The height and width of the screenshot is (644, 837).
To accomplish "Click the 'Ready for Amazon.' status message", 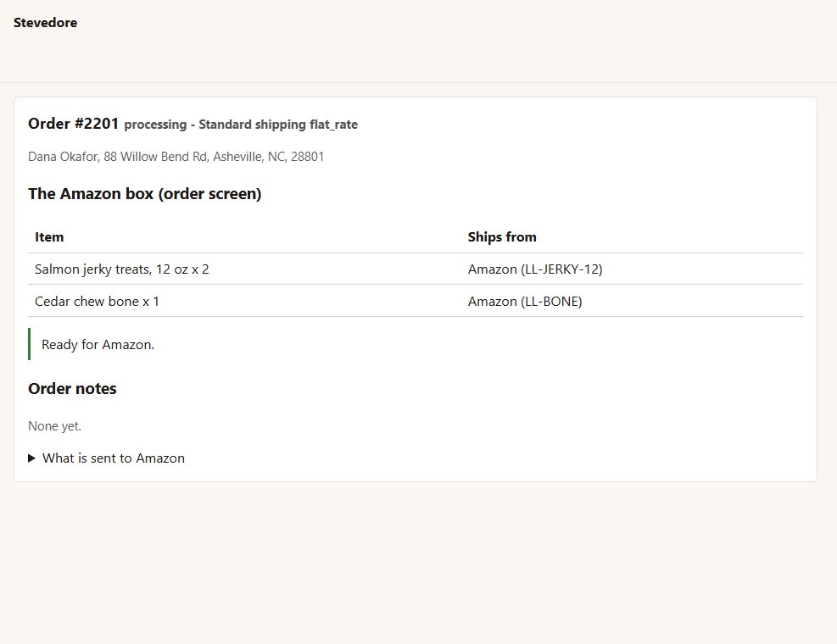I will [98, 345].
